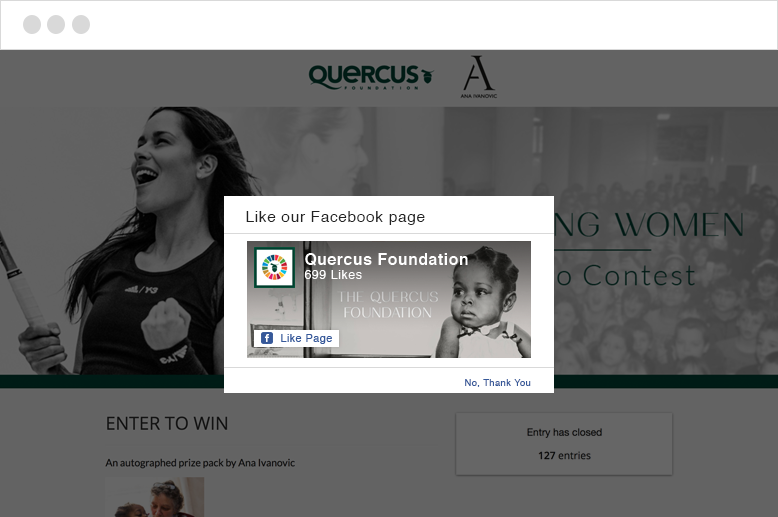The height and width of the screenshot is (517, 778).
Task: Open the prize pack photo thumbnail
Action: pos(155,497)
